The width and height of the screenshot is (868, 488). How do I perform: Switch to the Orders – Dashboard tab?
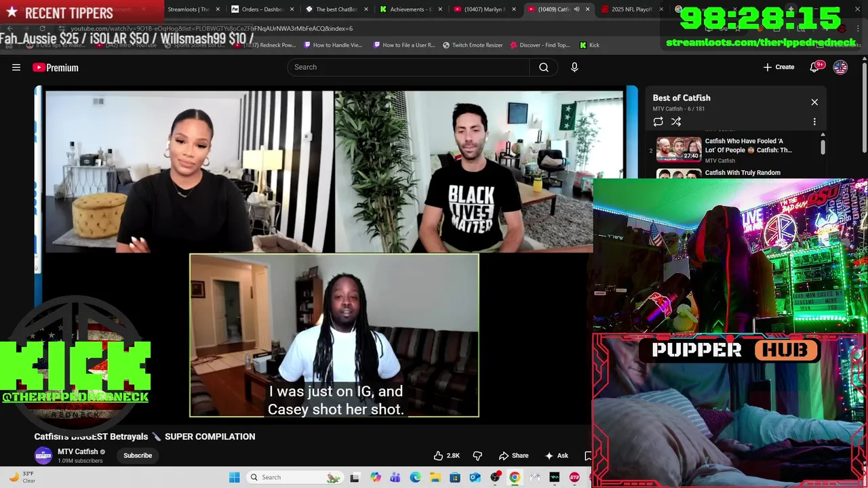pos(262,9)
